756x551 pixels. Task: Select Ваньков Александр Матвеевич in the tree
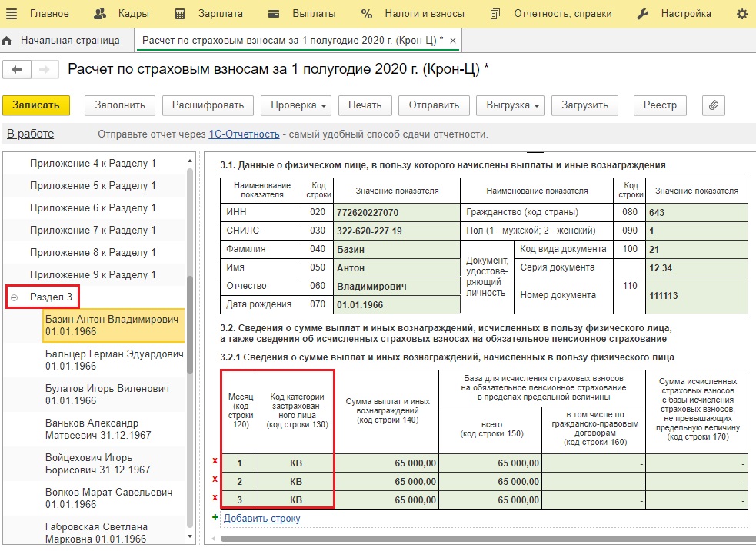[98, 429]
